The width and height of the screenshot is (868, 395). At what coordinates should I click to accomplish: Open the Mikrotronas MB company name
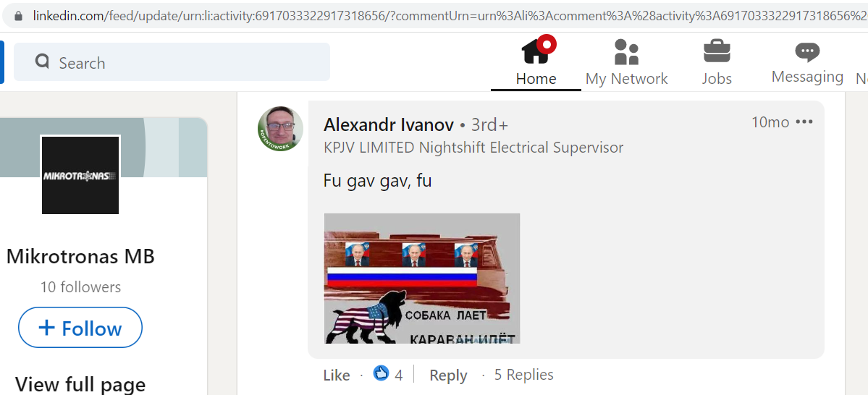point(80,257)
